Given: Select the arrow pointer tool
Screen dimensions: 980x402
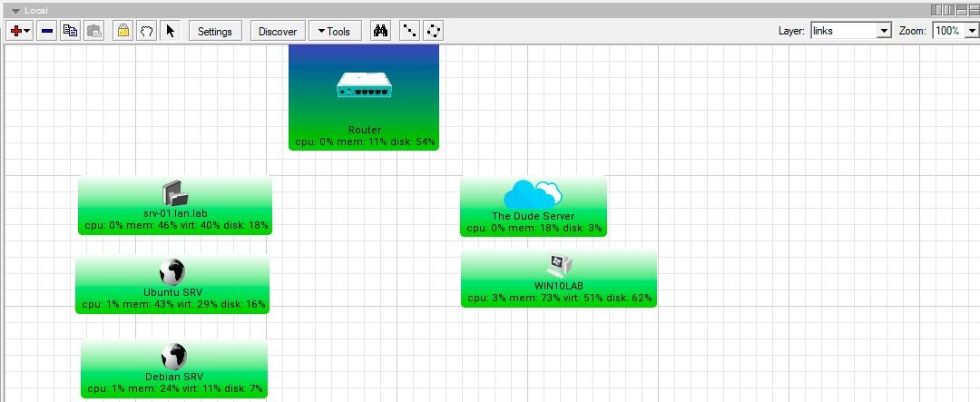Looking at the screenshot, I should tap(170, 31).
